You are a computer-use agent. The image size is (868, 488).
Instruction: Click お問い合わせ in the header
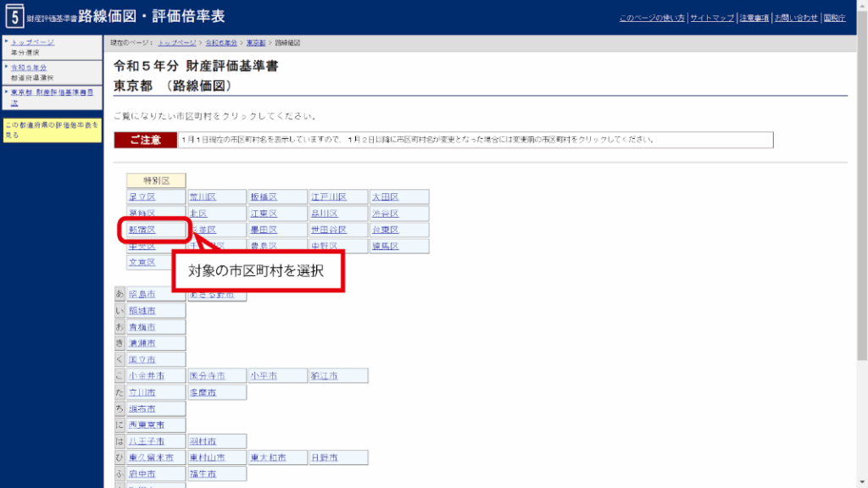tap(796, 18)
